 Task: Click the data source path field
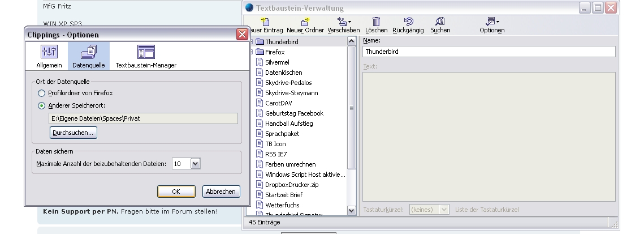[143, 118]
